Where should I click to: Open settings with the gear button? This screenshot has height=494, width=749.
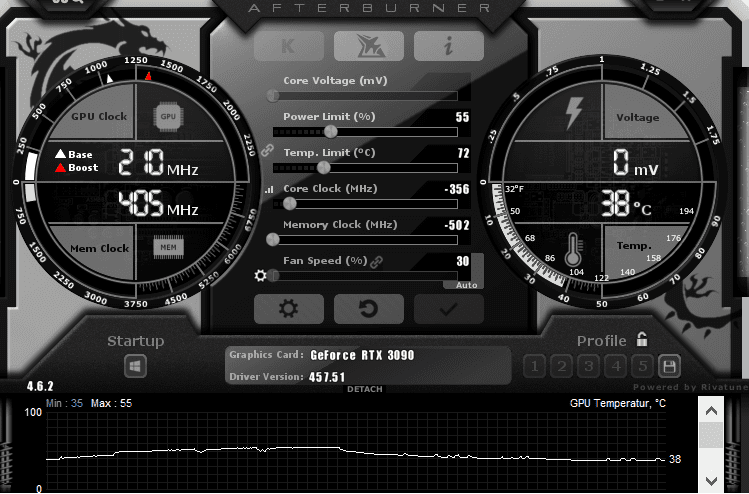click(x=289, y=309)
